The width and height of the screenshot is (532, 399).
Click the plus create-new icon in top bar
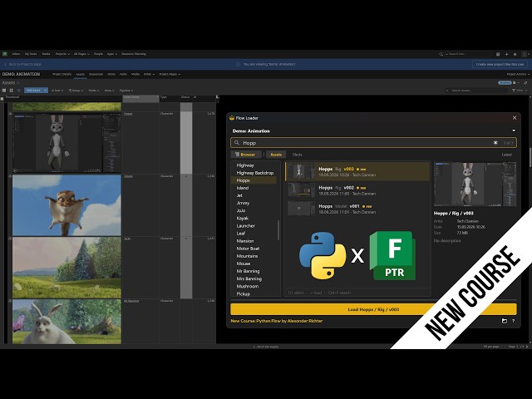(x=506, y=54)
